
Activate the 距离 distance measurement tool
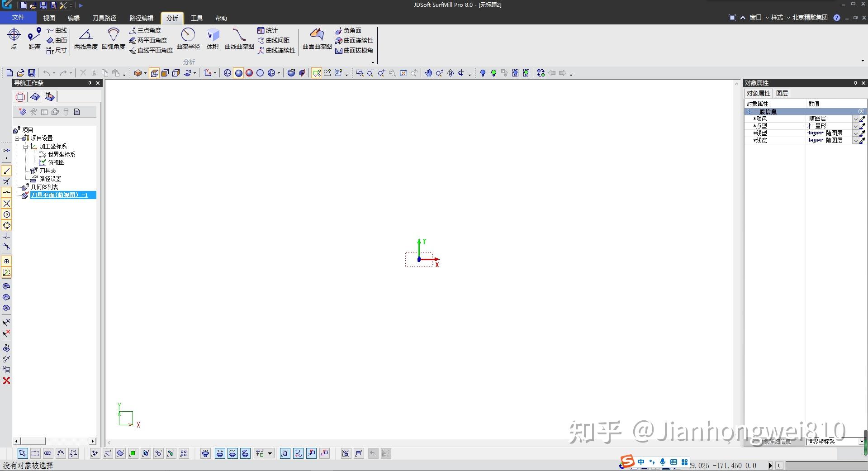click(34, 39)
